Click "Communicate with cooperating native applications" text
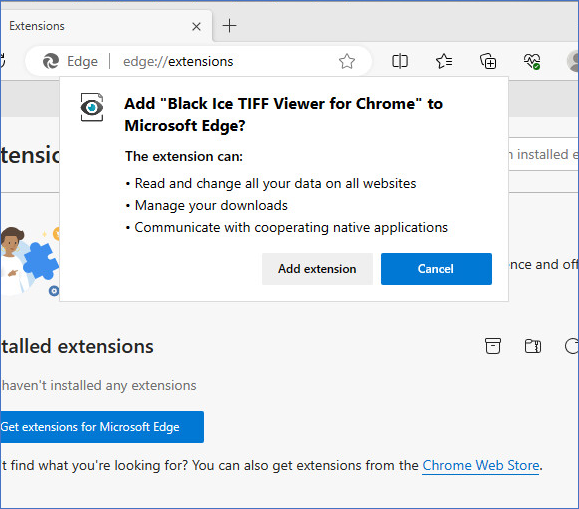Screen dimensions: 579x509 pyautogui.click(x=291, y=228)
